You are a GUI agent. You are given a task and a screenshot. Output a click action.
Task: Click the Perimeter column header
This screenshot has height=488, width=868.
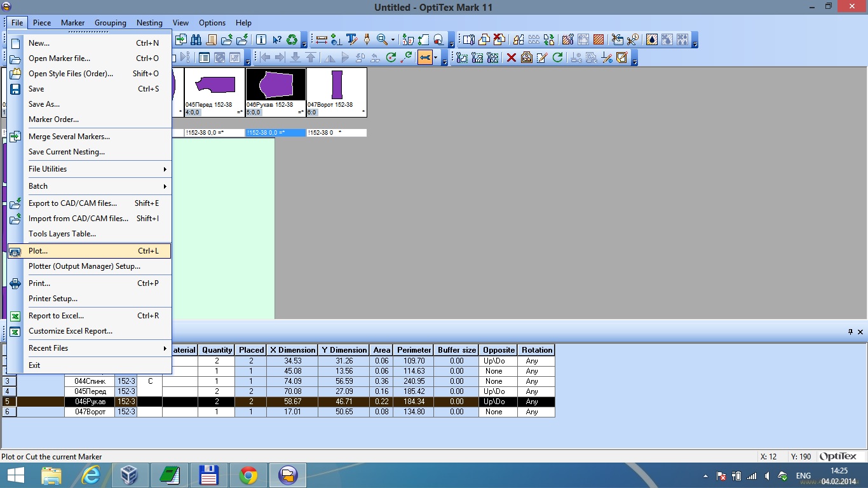click(x=414, y=350)
